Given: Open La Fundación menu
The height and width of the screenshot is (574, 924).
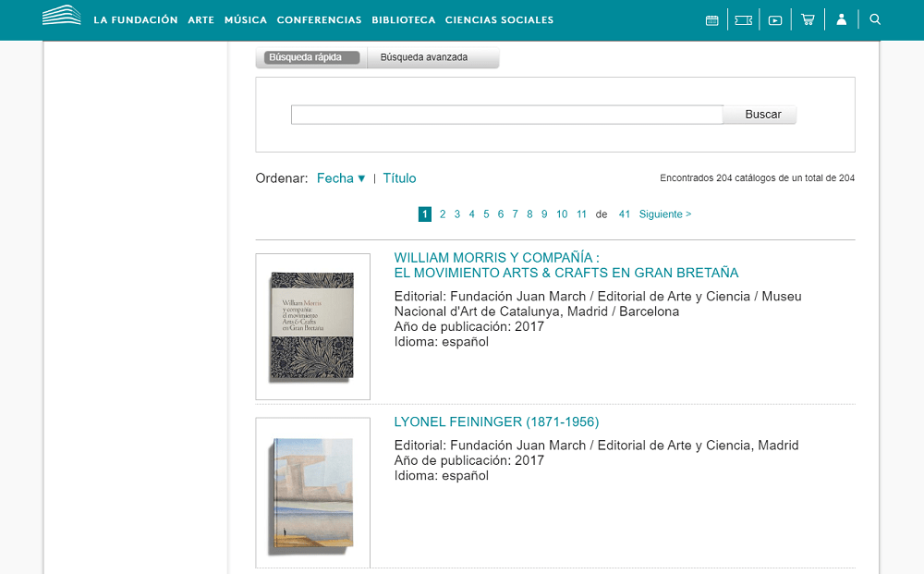Looking at the screenshot, I should (x=136, y=20).
